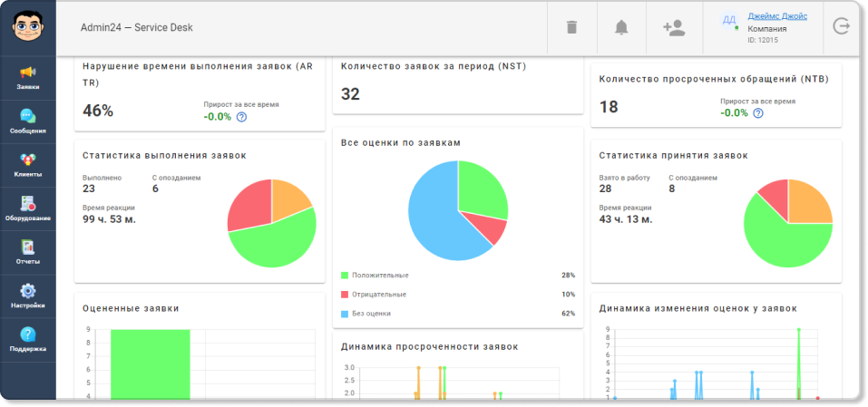Go to Клиенты in the sidebar
The width and height of the screenshot is (868, 407).
(x=28, y=165)
